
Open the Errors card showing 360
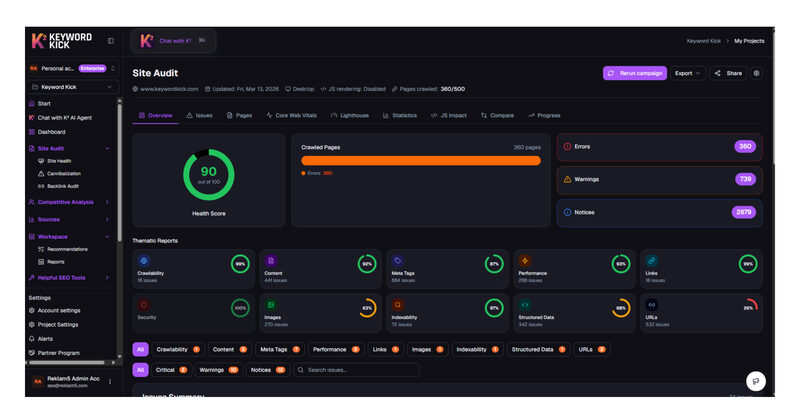pos(660,147)
